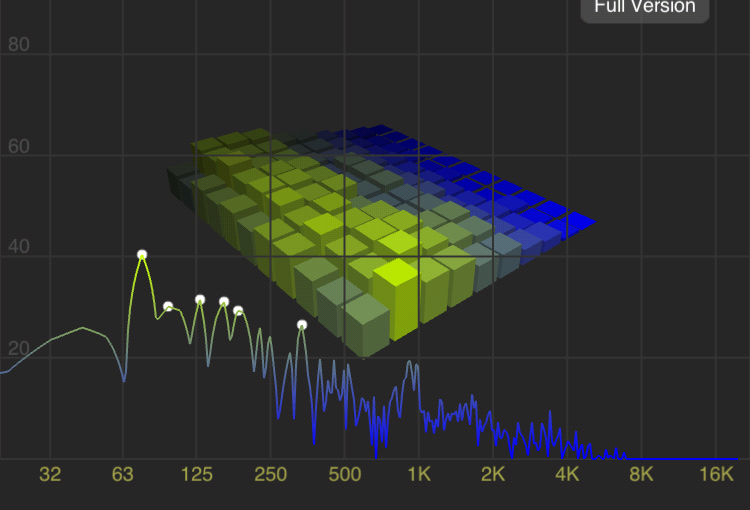Image resolution: width=750 pixels, height=510 pixels.
Task: Click the 20 dB level label
Action: (19, 349)
